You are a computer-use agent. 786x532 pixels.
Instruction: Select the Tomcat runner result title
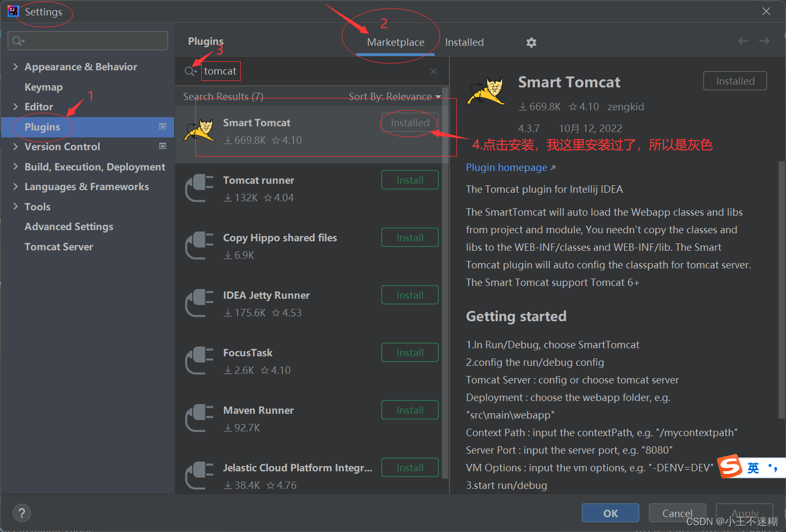[x=258, y=180]
